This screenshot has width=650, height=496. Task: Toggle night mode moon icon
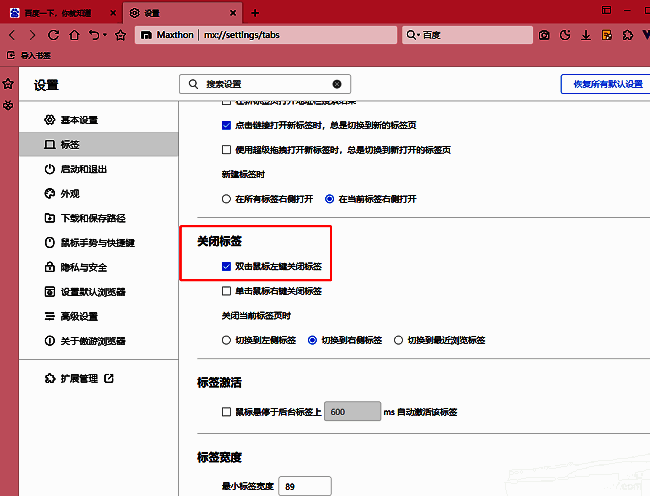564,35
